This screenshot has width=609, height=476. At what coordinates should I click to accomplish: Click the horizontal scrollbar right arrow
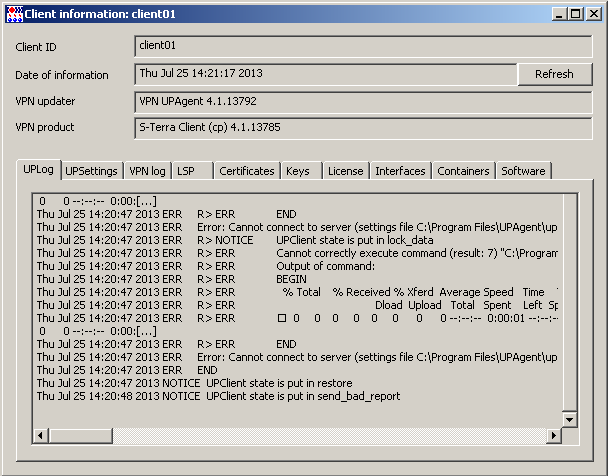pyautogui.click(x=552, y=436)
